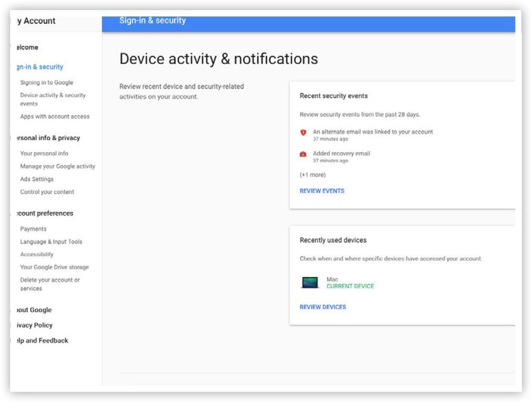Screen dimensions: 532x405
Task: Open Language & Input Tools
Action: tap(51, 242)
